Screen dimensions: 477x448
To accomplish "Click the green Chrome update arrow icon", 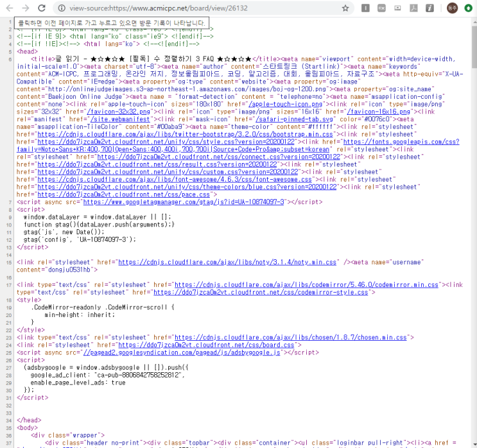I will (469, 8).
